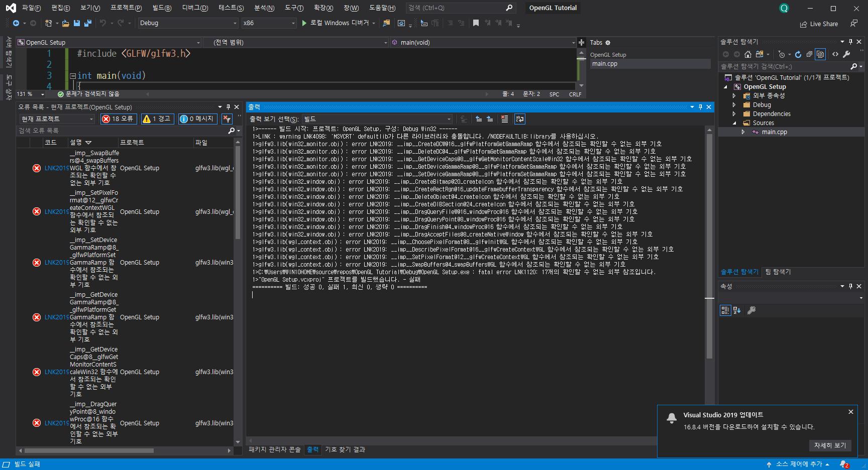This screenshot has width=868, height=470.
Task: Switch to 팀 탐색기 tab
Action: coord(778,272)
